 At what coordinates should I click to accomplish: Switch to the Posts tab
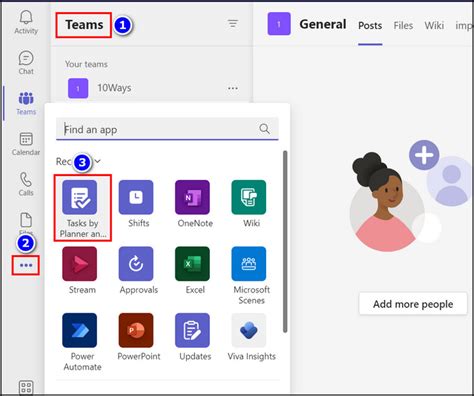(x=370, y=25)
